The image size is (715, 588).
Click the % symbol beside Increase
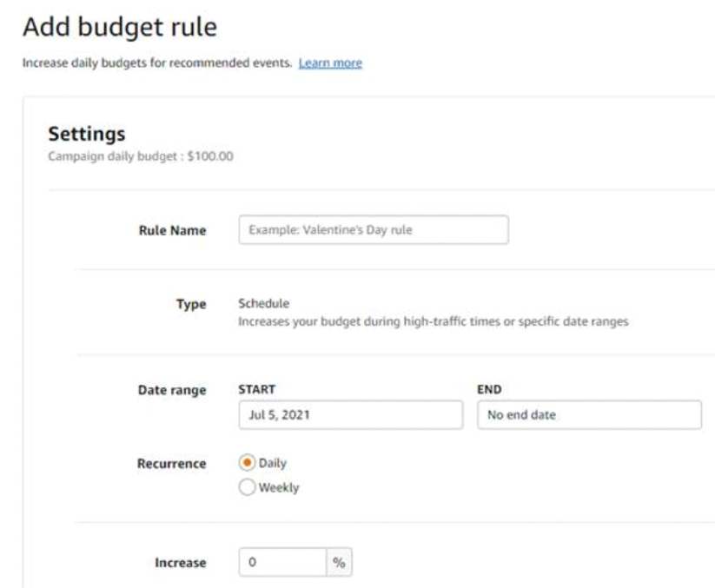click(339, 563)
